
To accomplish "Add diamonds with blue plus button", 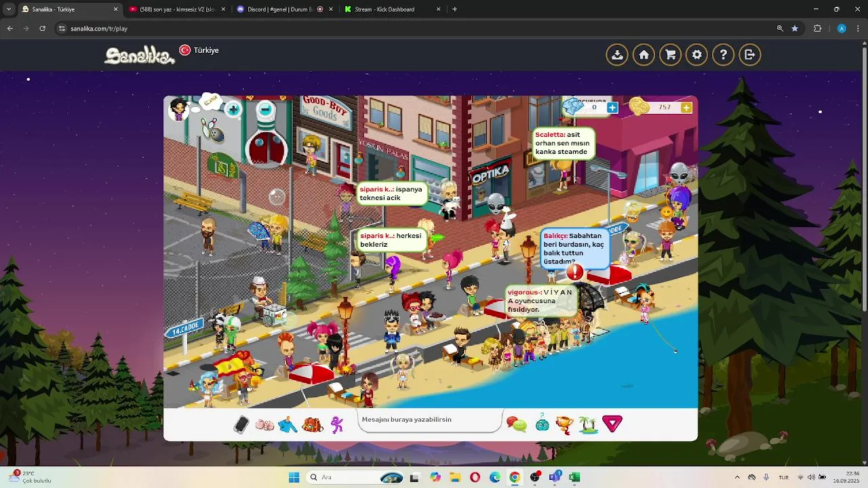I will click(x=612, y=108).
